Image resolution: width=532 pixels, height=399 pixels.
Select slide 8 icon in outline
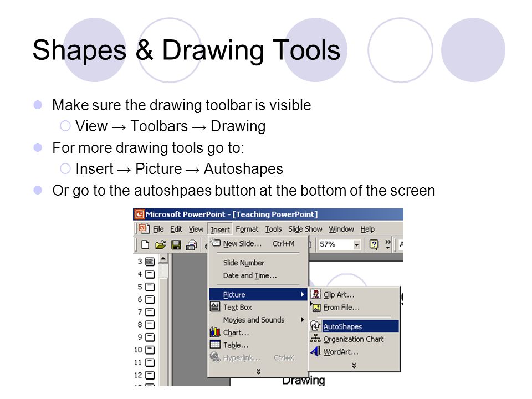pyautogui.click(x=150, y=324)
